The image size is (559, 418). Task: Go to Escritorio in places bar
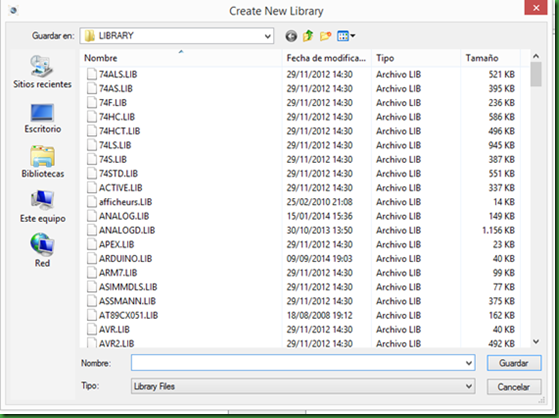click(42, 118)
